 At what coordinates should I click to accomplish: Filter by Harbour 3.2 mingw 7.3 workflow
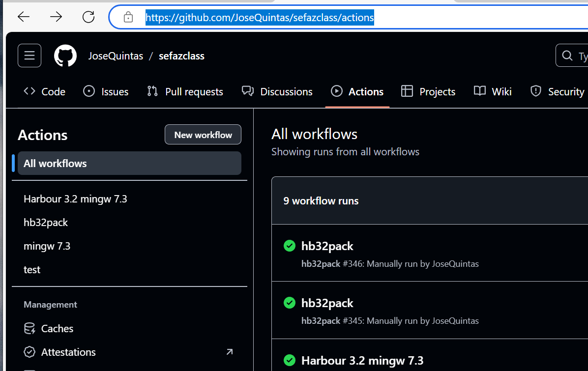pos(75,199)
